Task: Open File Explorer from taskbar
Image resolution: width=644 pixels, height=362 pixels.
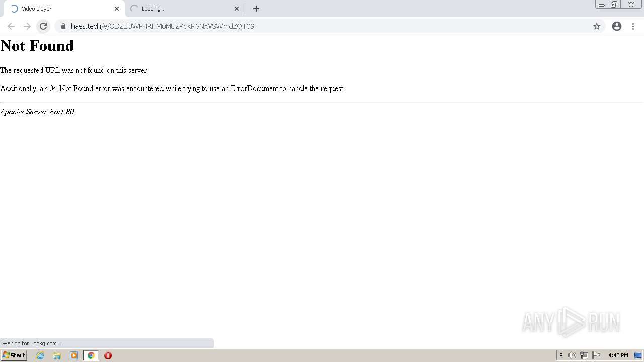Action: pyautogui.click(x=57, y=355)
